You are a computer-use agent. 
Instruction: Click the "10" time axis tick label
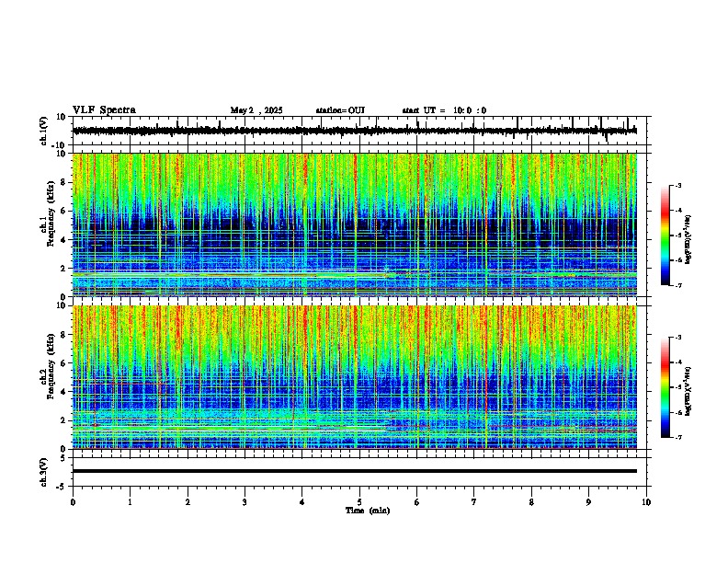tap(646, 502)
